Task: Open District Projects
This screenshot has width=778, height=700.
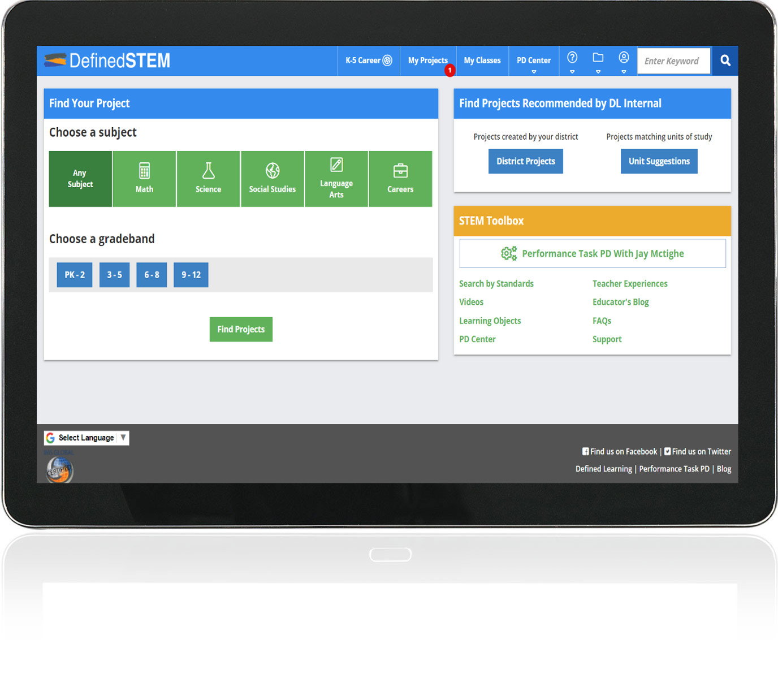Action: click(526, 161)
